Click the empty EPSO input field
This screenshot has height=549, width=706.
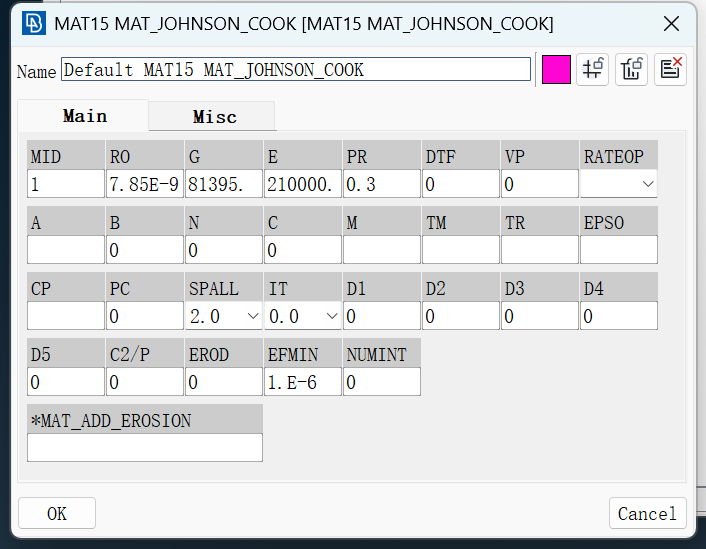tap(619, 250)
